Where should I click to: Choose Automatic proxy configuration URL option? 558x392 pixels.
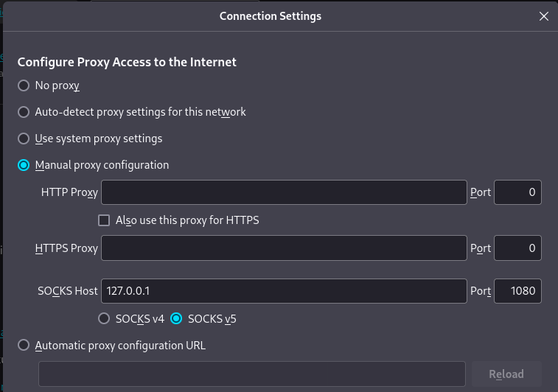pyautogui.click(x=24, y=345)
